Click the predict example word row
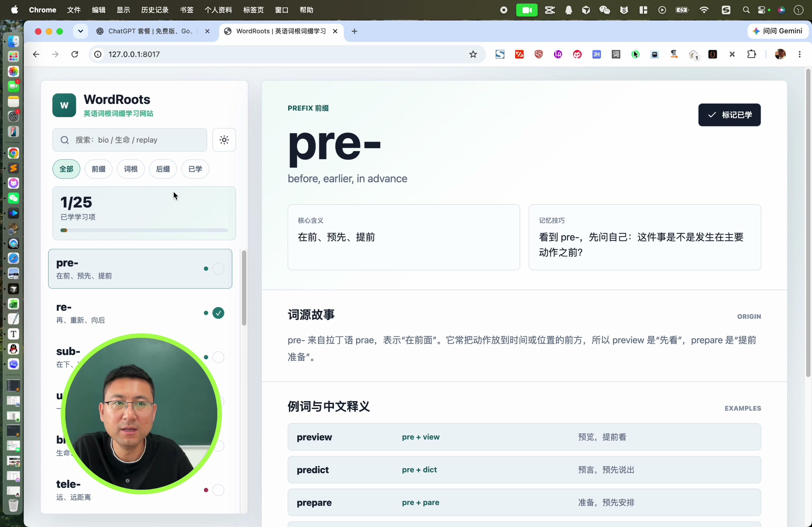The height and width of the screenshot is (527, 812). [524, 470]
